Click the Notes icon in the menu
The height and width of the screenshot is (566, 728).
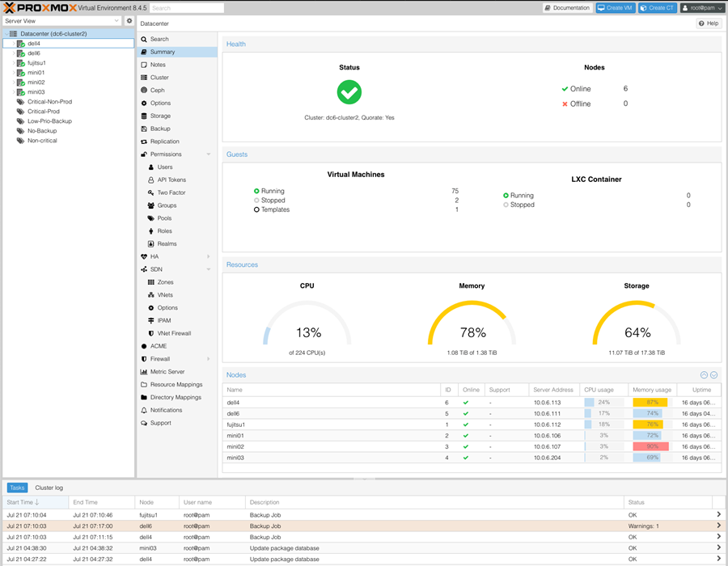tap(144, 65)
